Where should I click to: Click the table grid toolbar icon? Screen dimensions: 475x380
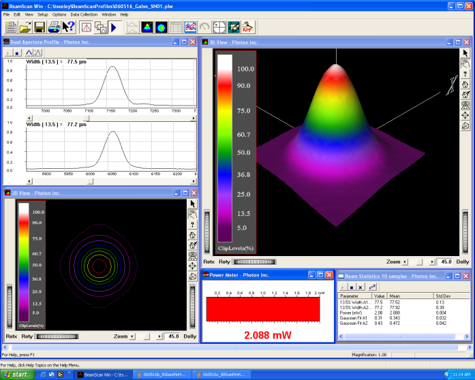pos(176,27)
